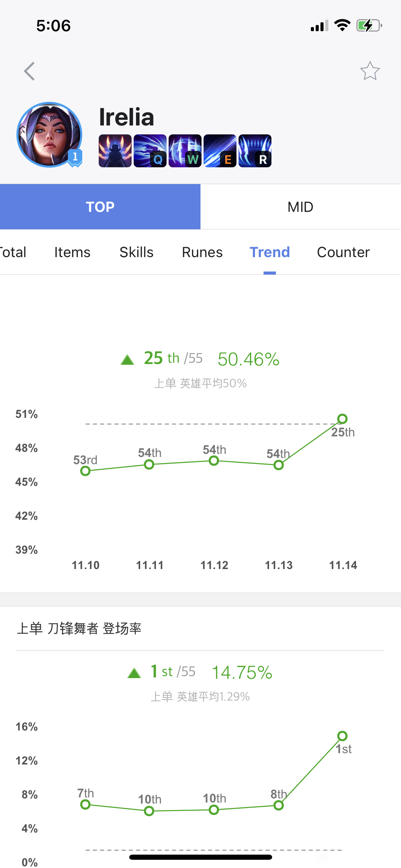Tap the 7th pick rate point
Image resolution: width=401 pixels, height=868 pixels.
pos(85,804)
